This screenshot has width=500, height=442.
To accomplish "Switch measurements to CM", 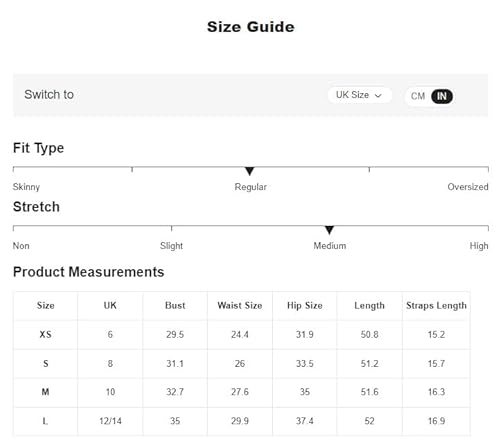I will click(x=418, y=96).
